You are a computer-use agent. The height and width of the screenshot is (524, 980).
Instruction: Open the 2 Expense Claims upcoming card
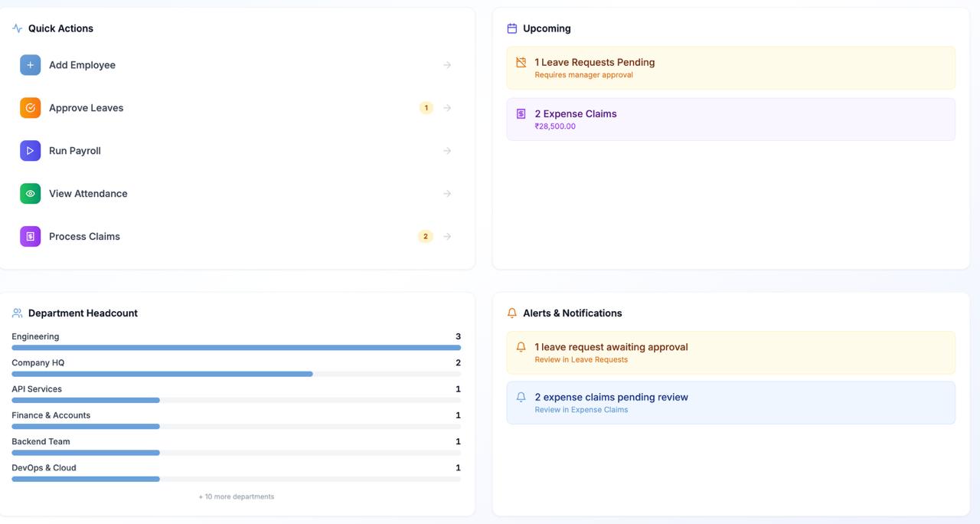pyautogui.click(x=730, y=120)
